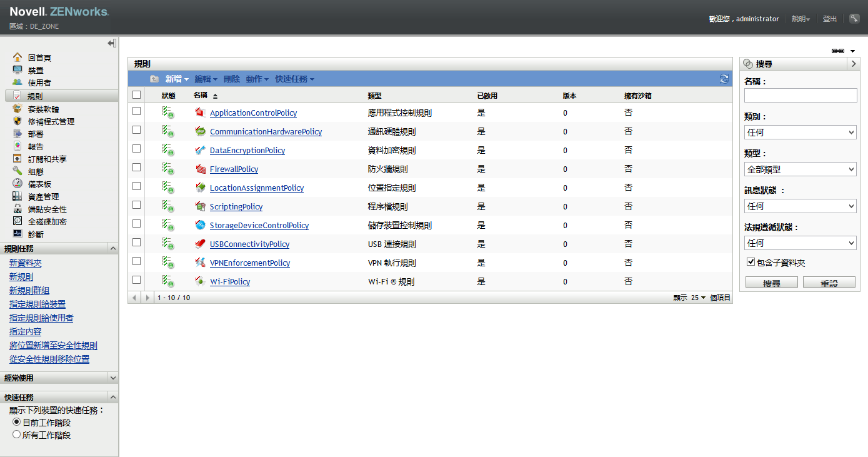This screenshot has width=868, height=457.
Task: Click the 儀表板 dashboard icon in sidebar
Action: pos(17,184)
